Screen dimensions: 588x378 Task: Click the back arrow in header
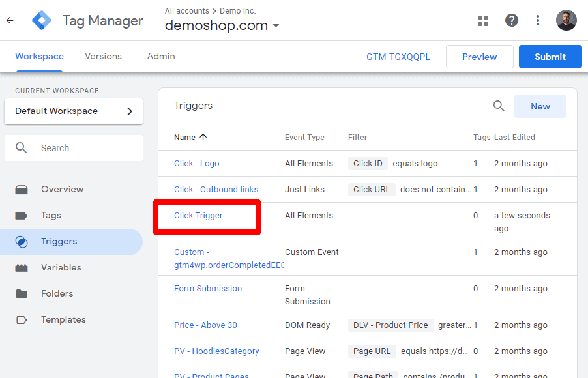[10, 20]
